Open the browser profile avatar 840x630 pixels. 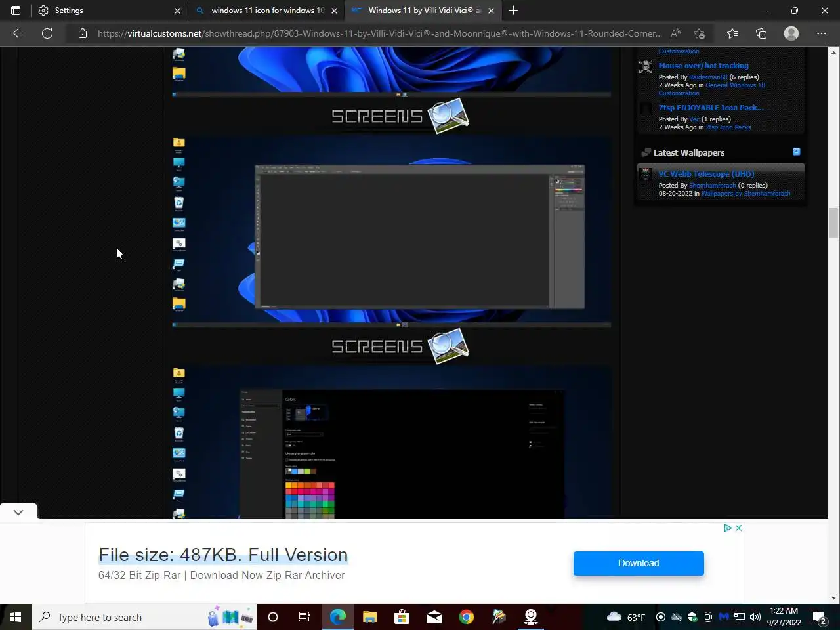[x=791, y=33]
